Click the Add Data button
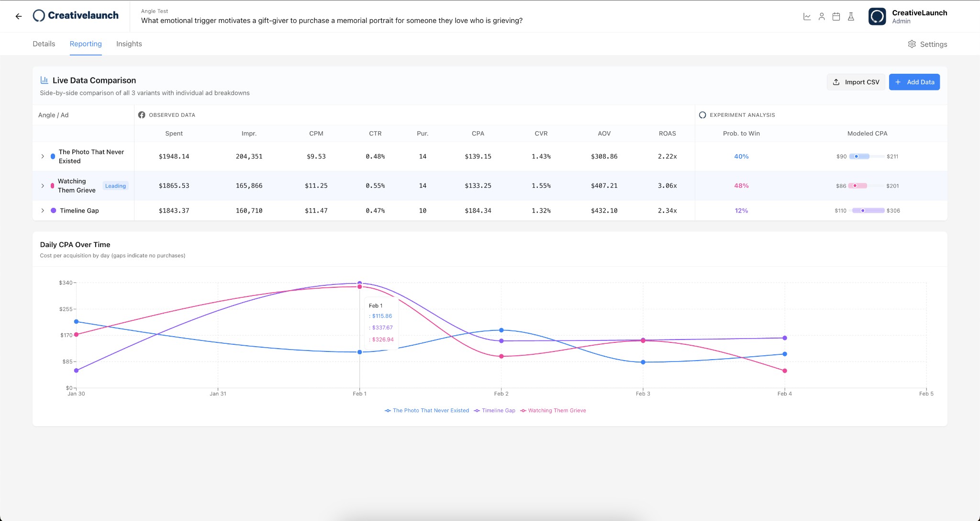Screen dimensions: 980x521 click(x=914, y=82)
